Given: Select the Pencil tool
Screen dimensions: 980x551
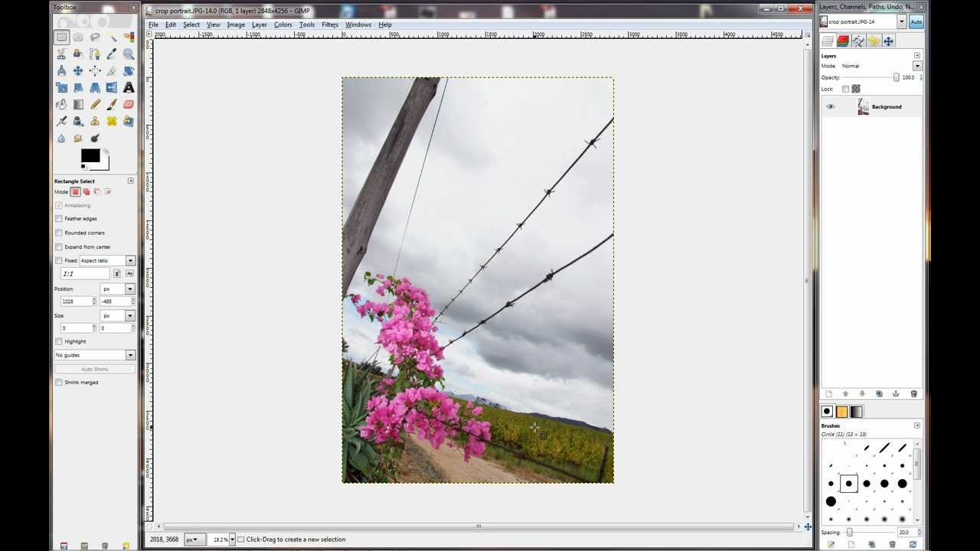Looking at the screenshot, I should click(95, 104).
